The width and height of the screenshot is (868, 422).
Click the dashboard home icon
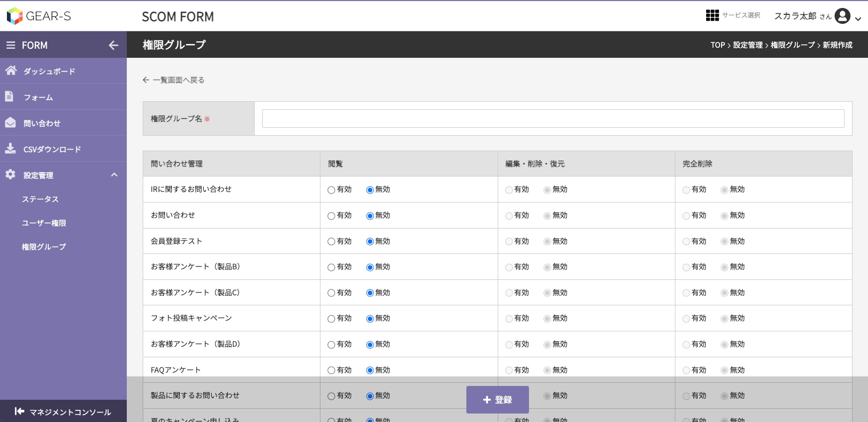[11, 71]
